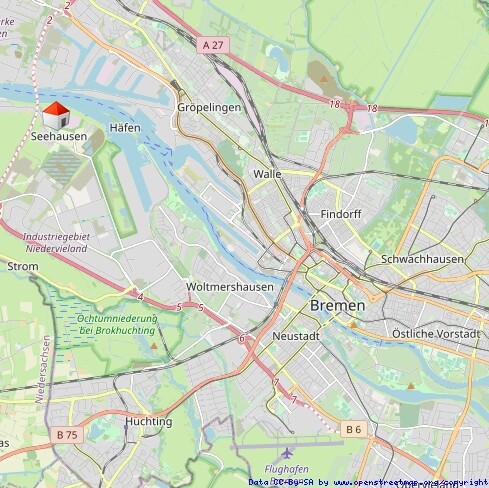
Task: Select the B 6 road shield
Action: (354, 429)
